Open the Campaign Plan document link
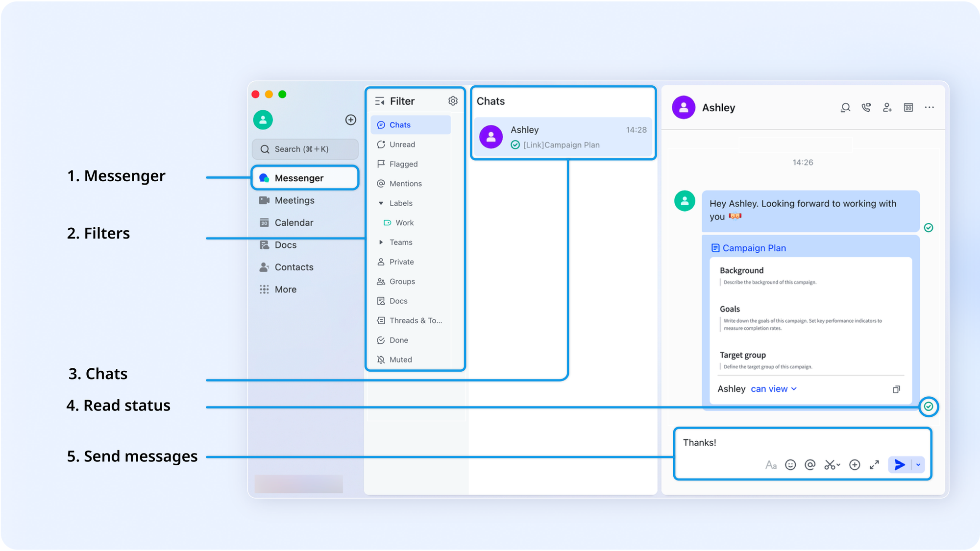The height and width of the screenshot is (551, 980). click(x=754, y=248)
